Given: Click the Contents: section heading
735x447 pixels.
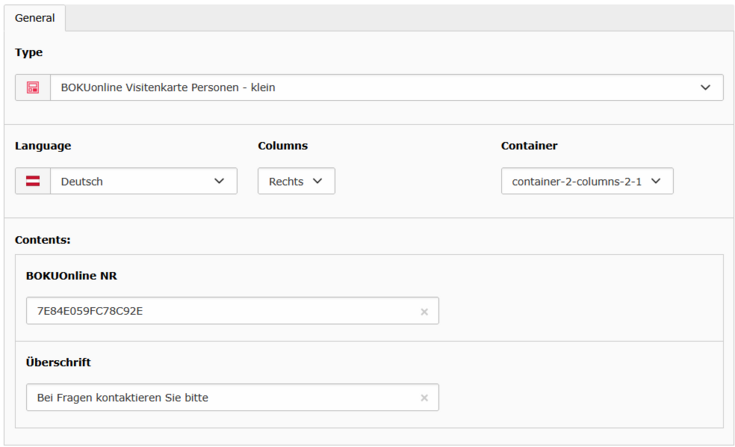Looking at the screenshot, I should click(x=43, y=240).
